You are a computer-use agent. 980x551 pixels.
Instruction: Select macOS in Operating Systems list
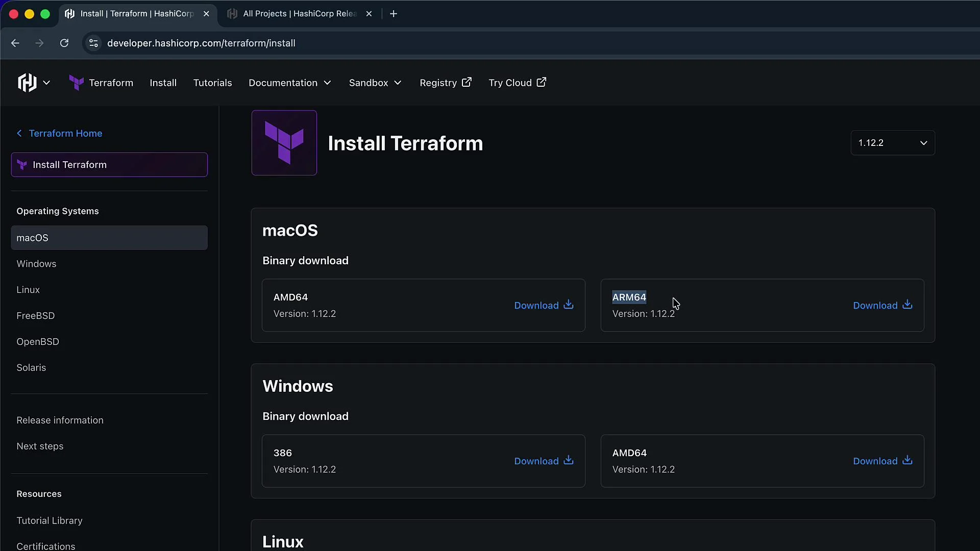coord(109,238)
